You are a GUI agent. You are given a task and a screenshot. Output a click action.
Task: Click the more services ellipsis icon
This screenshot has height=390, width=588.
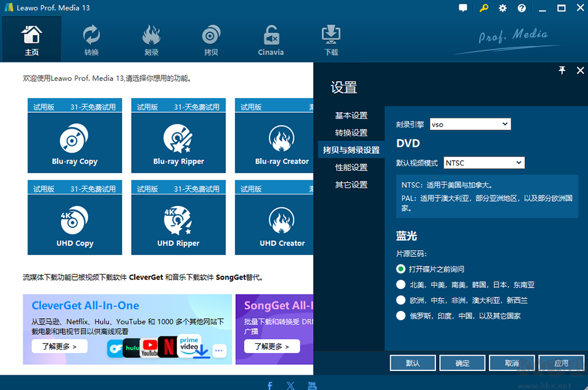tap(219, 351)
